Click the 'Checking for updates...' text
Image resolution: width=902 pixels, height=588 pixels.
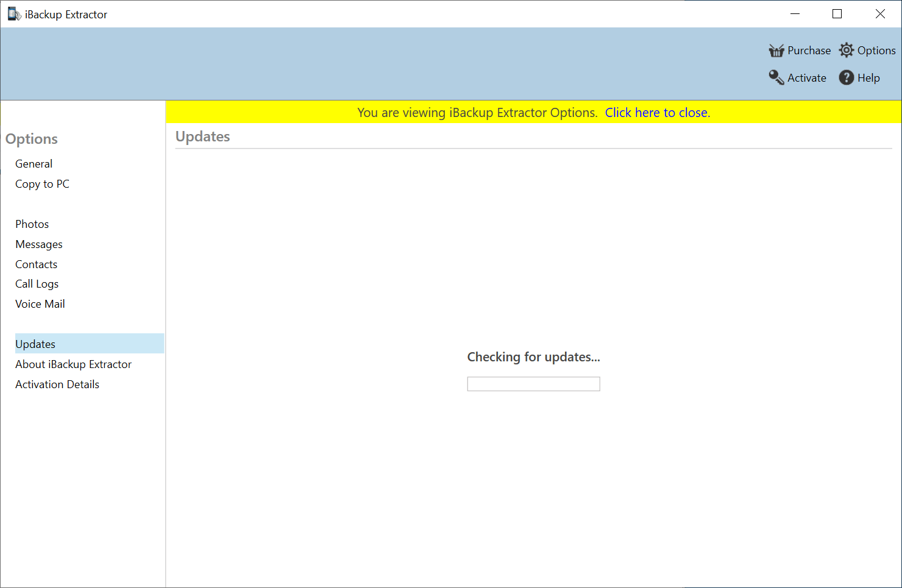534,357
